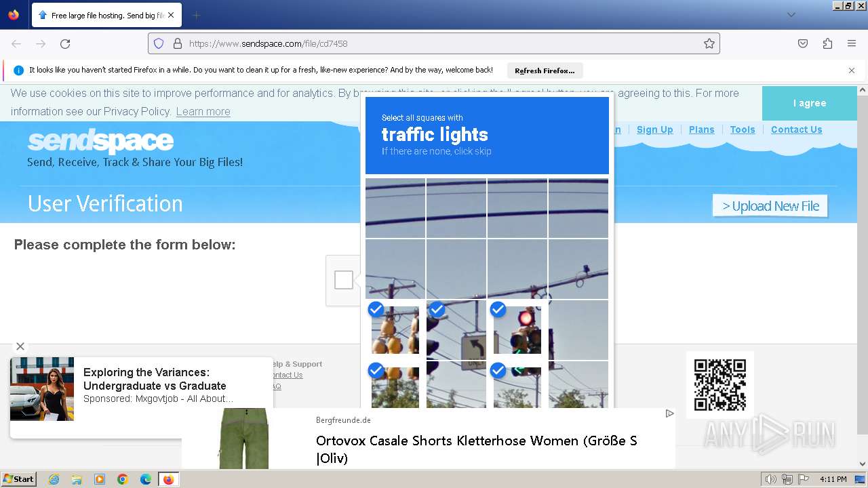This screenshot has height=488, width=868.
Task: Select the top-left sky wire tile
Action: pyautogui.click(x=395, y=208)
